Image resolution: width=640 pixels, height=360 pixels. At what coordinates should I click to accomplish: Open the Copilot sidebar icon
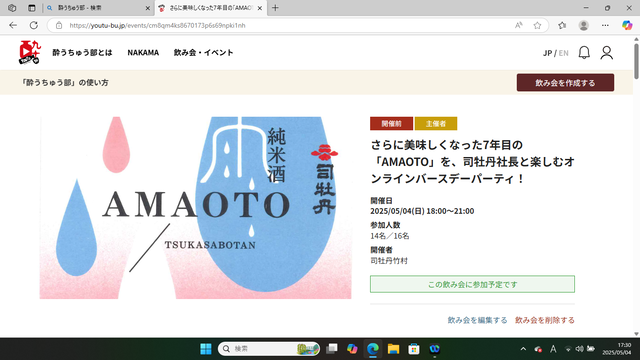pos(627,25)
